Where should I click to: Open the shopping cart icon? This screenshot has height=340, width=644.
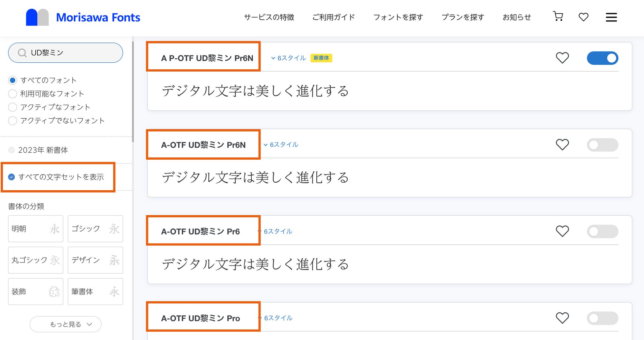558,16
